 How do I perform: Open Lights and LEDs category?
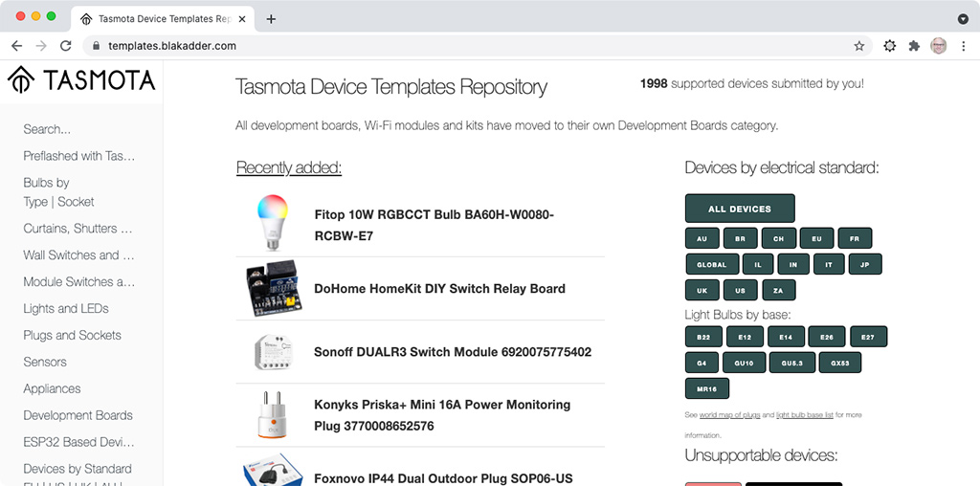tap(66, 309)
